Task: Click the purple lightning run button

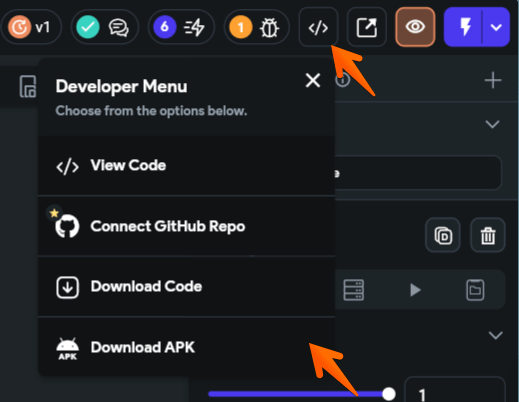Action: [464, 27]
